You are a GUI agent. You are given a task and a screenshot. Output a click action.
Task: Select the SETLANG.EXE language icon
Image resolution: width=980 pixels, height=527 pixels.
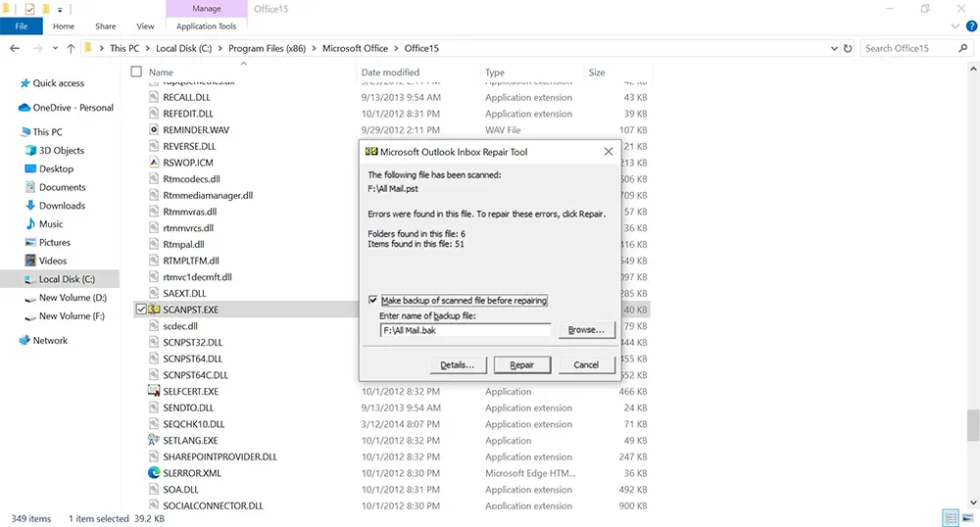(154, 440)
